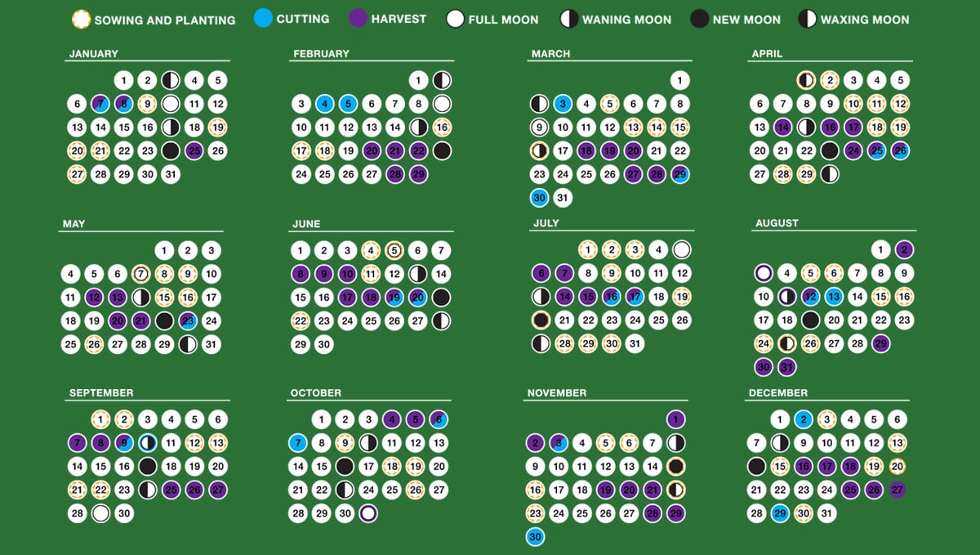Screen dimensions: 980x555
Task: Click the Waning Moon legend icon
Action: [568, 20]
